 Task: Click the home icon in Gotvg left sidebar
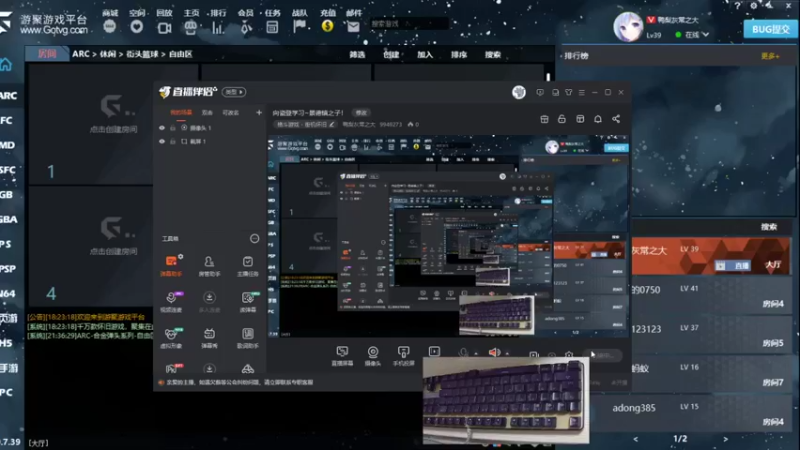[6, 64]
